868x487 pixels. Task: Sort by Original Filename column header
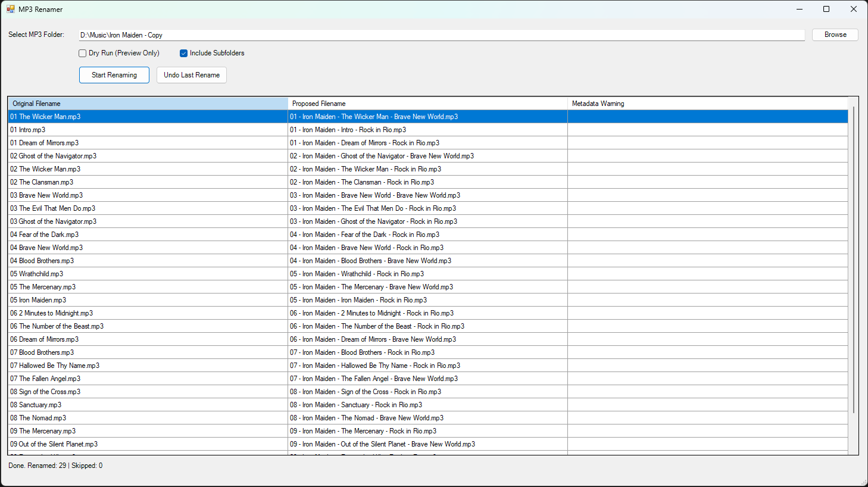coord(148,104)
